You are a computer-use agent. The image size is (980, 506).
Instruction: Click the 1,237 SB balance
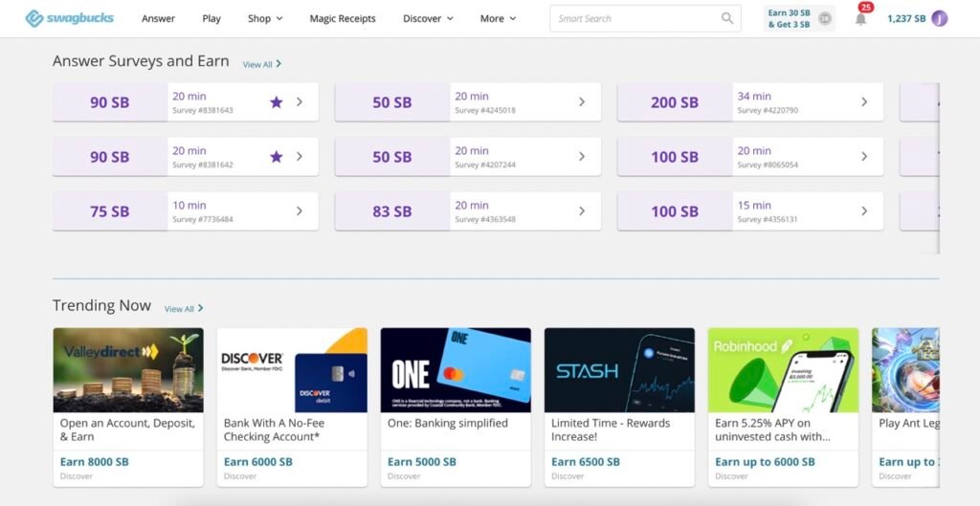tap(906, 19)
